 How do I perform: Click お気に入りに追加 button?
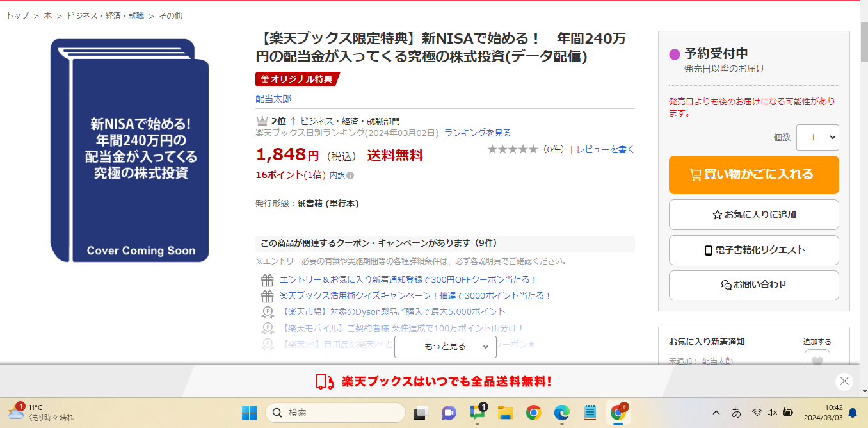pos(753,215)
